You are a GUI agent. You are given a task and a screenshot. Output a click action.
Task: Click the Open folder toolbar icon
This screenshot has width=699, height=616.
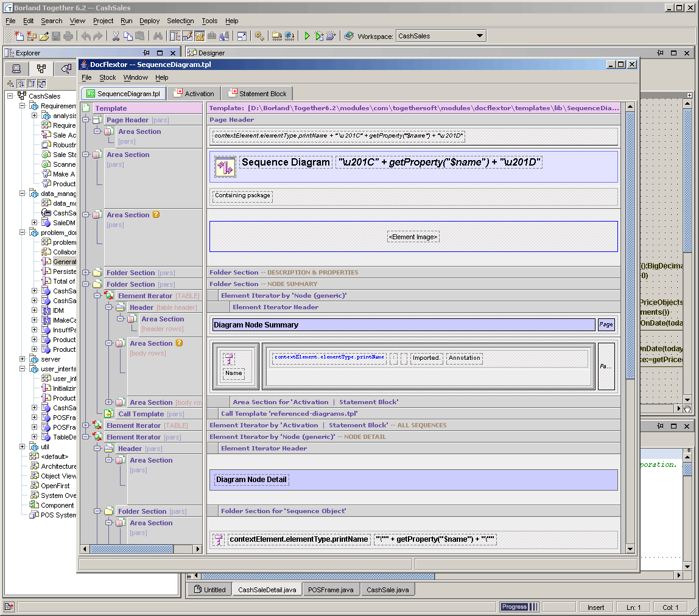click(x=44, y=36)
